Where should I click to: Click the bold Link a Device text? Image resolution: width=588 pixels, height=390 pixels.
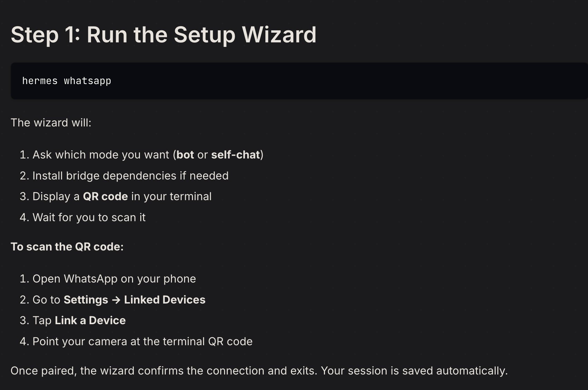(90, 320)
